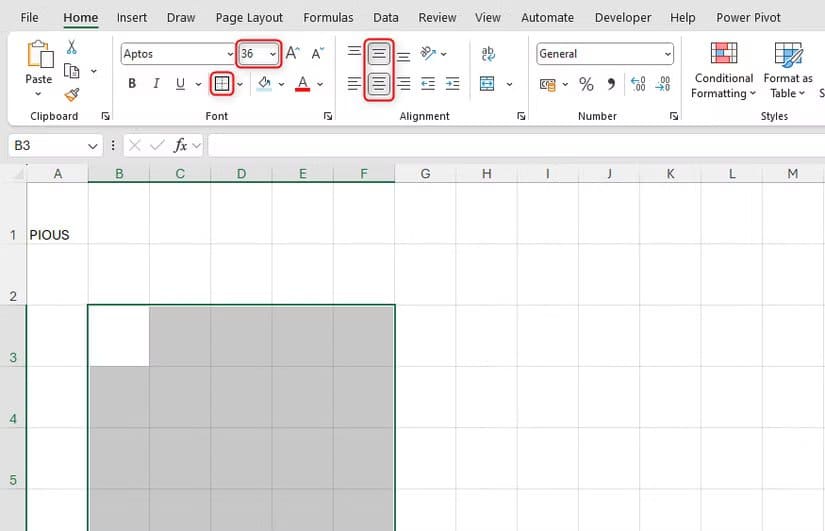
Task: Expand the Borders options arrow
Action: point(240,84)
